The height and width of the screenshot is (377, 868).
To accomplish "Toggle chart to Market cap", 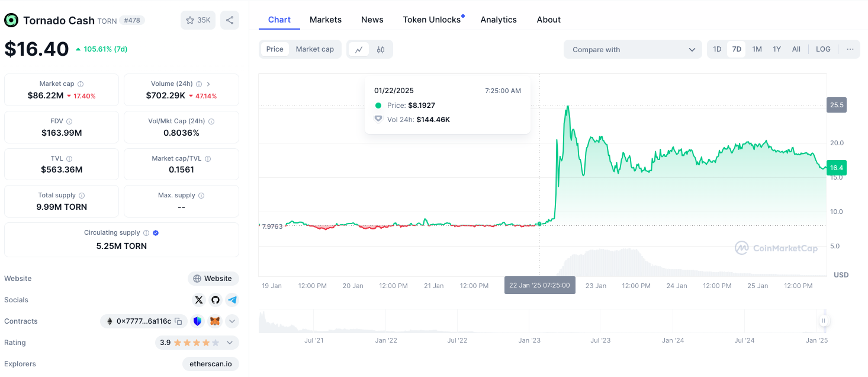I will [x=314, y=49].
